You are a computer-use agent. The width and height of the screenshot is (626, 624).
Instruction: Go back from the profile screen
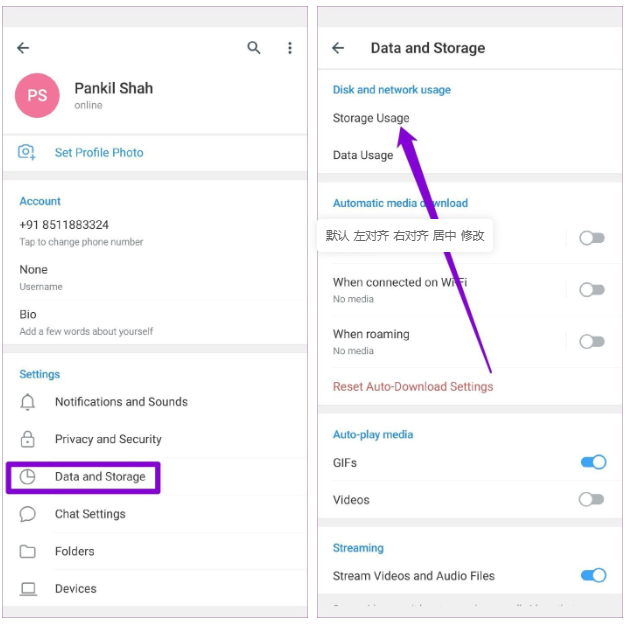23,48
